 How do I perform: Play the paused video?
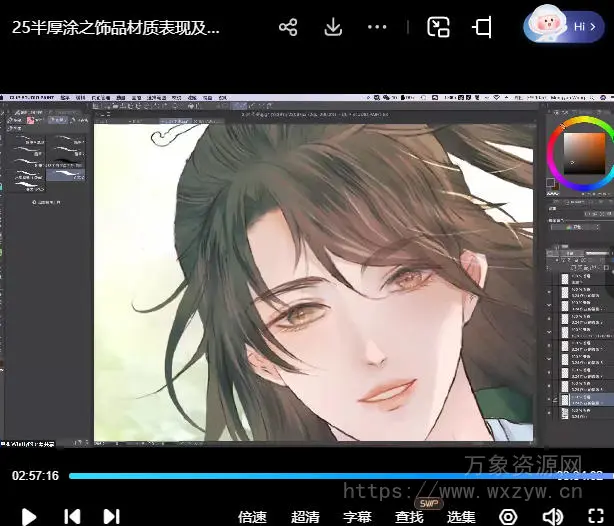point(29,516)
